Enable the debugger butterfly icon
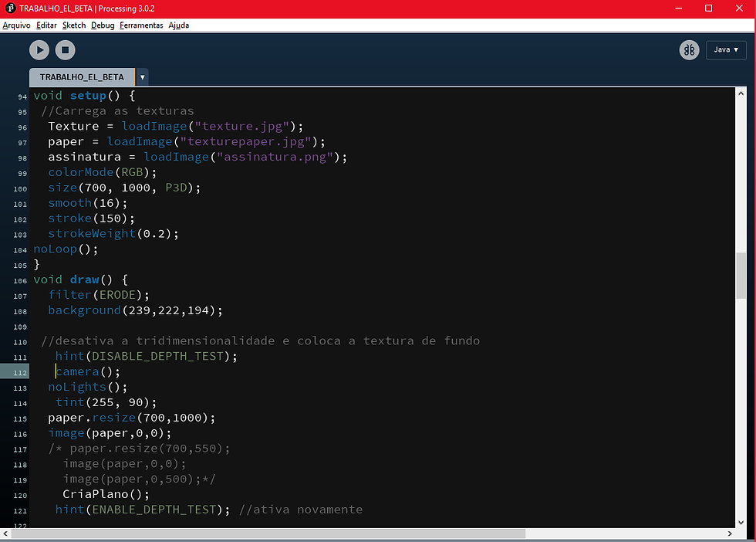 (x=689, y=49)
